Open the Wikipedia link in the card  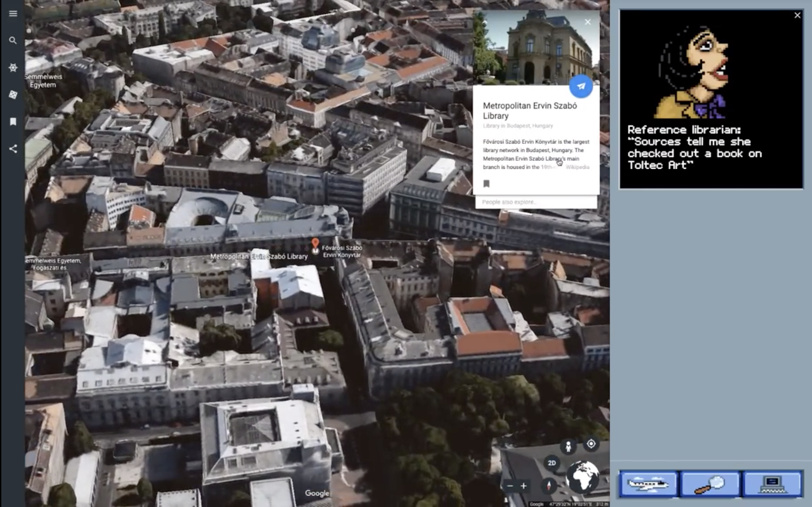click(x=578, y=167)
